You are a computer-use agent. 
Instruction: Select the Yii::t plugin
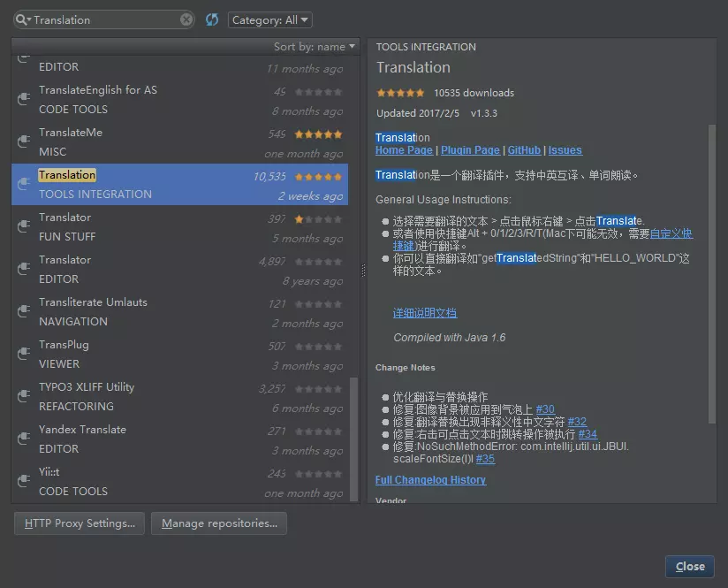pos(179,481)
